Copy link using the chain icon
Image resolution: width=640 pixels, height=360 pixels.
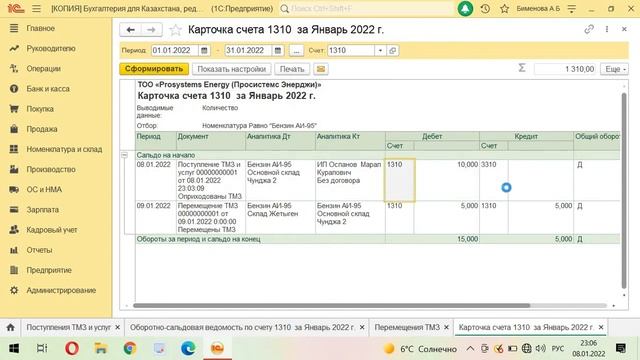[589, 29]
